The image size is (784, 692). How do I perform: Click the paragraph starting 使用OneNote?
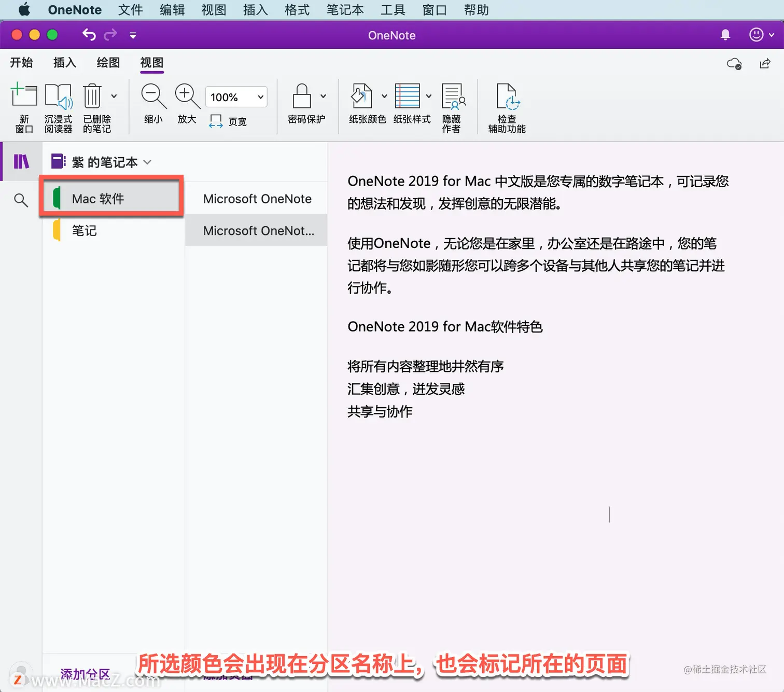536,265
